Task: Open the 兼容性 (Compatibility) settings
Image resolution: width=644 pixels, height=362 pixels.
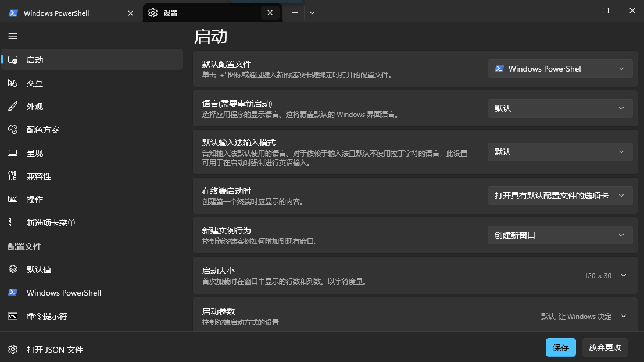Action: 39,176
